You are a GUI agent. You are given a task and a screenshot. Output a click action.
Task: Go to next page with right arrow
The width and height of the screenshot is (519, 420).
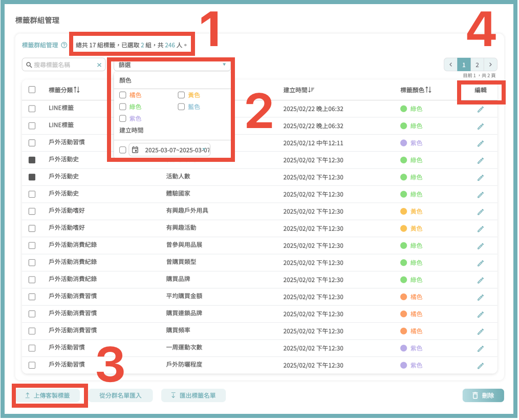click(x=490, y=65)
